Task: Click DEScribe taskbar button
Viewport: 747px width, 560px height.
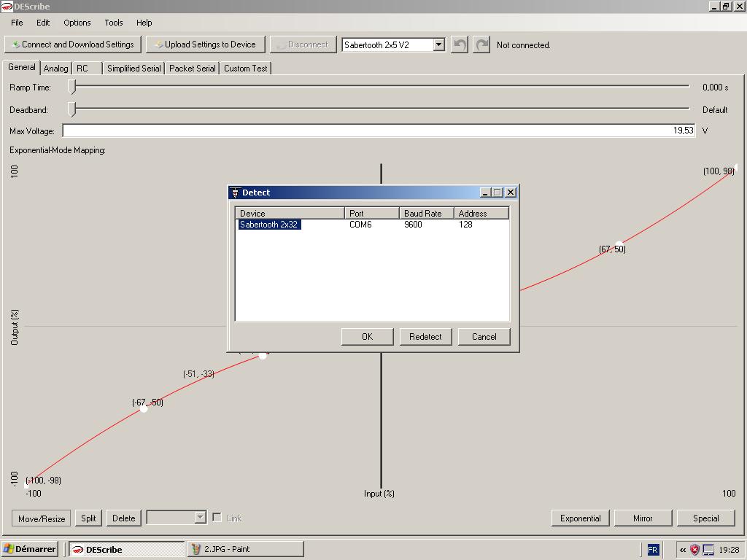Action: pyautogui.click(x=127, y=549)
